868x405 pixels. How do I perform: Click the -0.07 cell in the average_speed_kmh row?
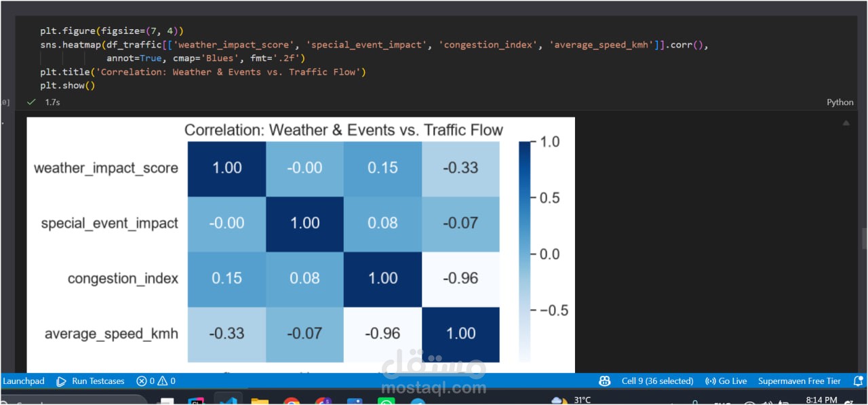coord(304,334)
